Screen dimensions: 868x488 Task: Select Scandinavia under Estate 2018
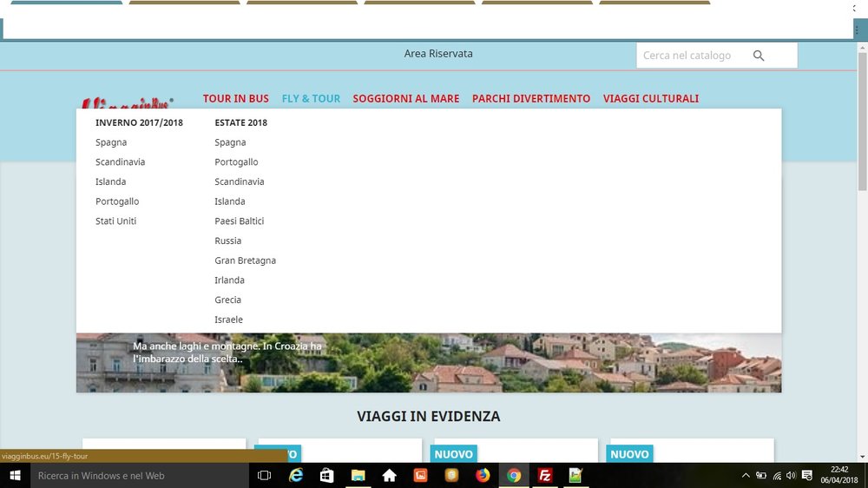(x=240, y=181)
